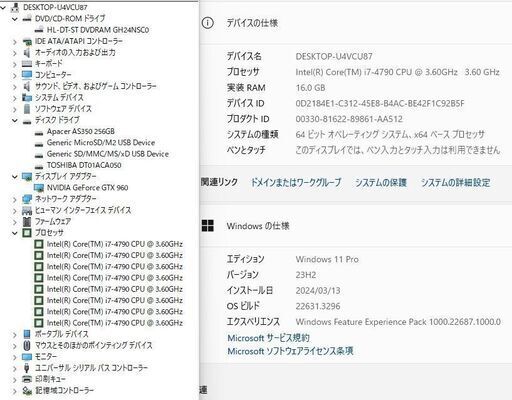Click the Windows logo beside Windows の仕様
Image resolution: width=512 pixels, height=400 pixels.
click(x=208, y=226)
